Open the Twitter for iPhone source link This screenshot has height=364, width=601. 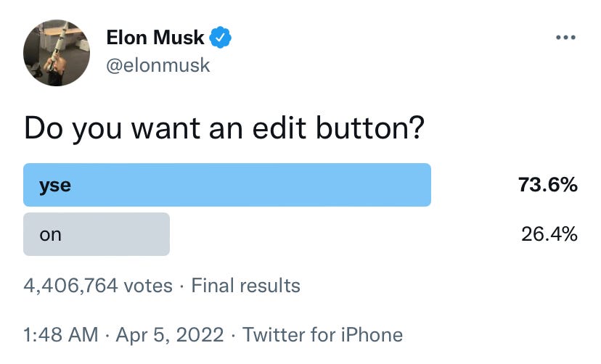323,334
